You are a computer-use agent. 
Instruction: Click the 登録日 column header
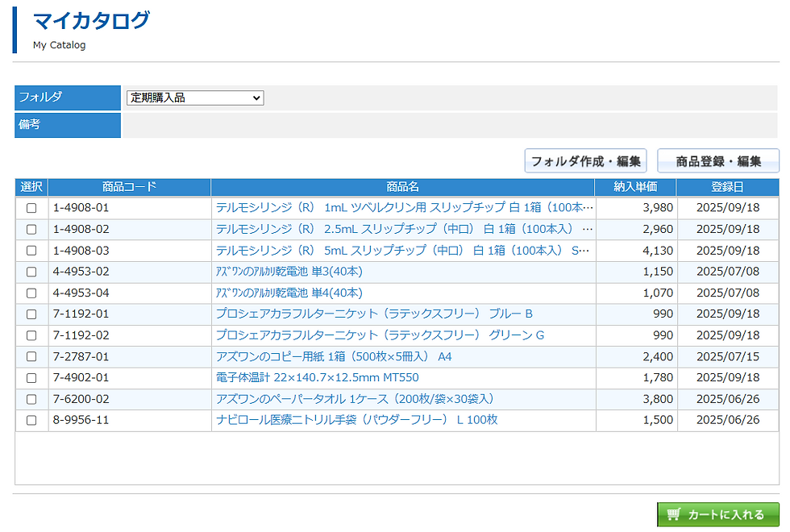tap(727, 187)
